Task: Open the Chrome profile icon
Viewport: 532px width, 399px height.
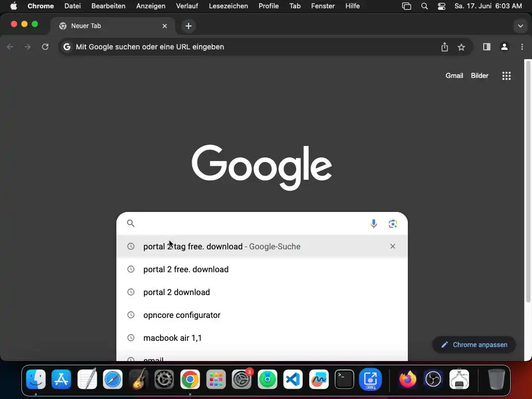Action: point(504,47)
